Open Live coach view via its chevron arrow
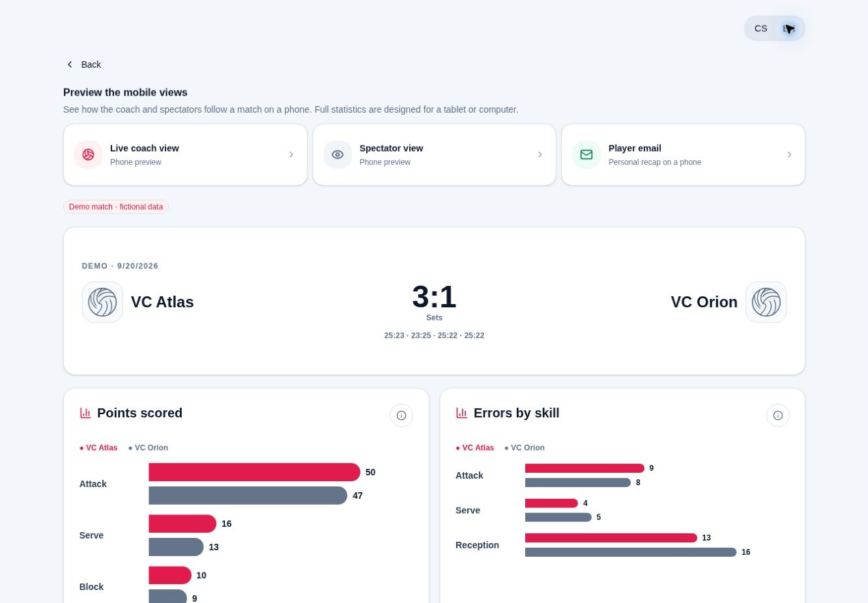The height and width of the screenshot is (603, 868). (x=291, y=154)
